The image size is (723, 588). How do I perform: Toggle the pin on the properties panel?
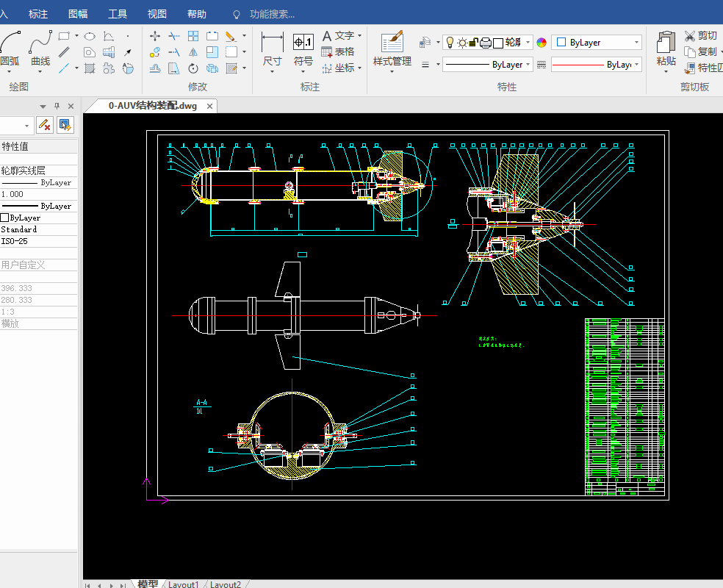coord(57,106)
